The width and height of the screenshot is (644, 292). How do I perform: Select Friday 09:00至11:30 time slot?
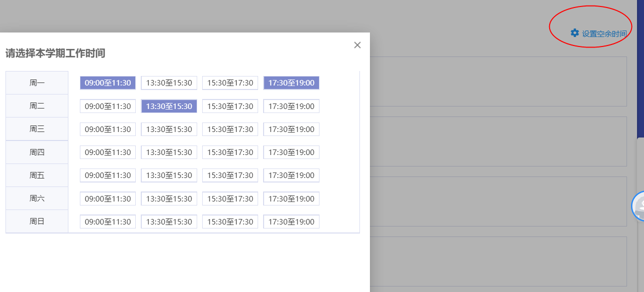pos(108,175)
